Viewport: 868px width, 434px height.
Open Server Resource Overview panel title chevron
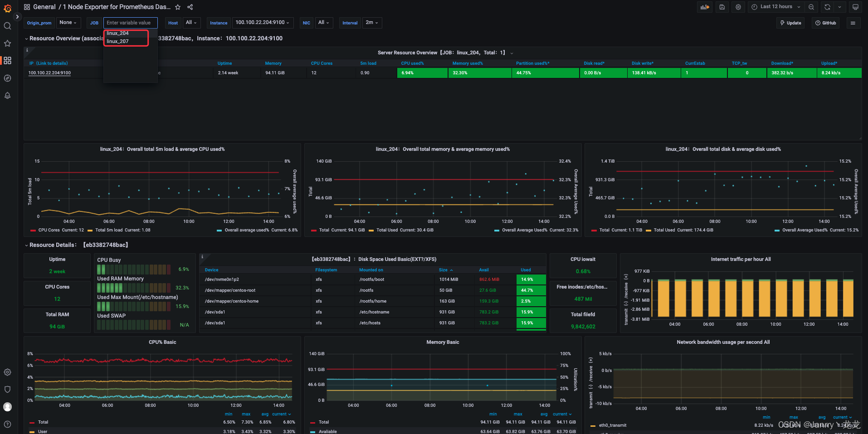point(512,53)
